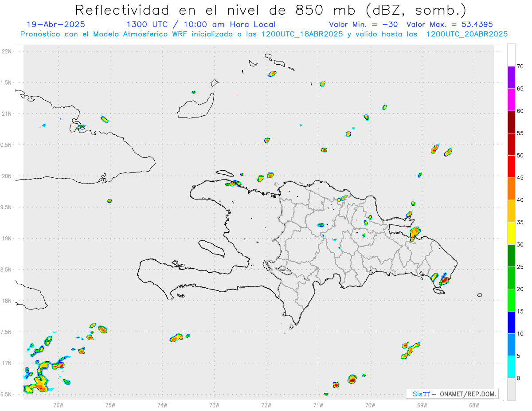Click the colorbar value '35'

coord(520,222)
